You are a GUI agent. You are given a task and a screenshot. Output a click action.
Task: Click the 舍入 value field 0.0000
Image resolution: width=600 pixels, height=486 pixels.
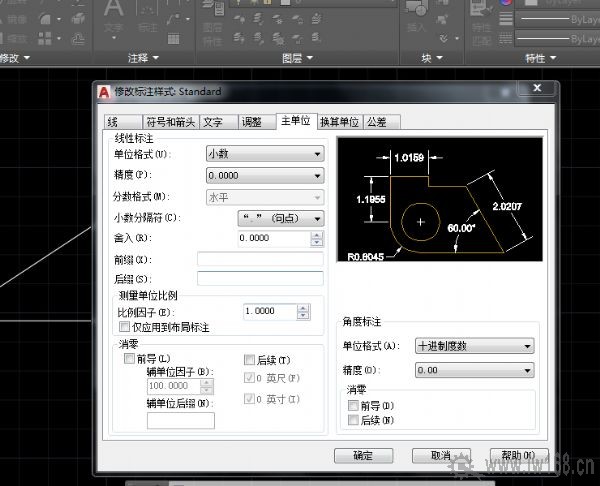[x=274, y=238]
